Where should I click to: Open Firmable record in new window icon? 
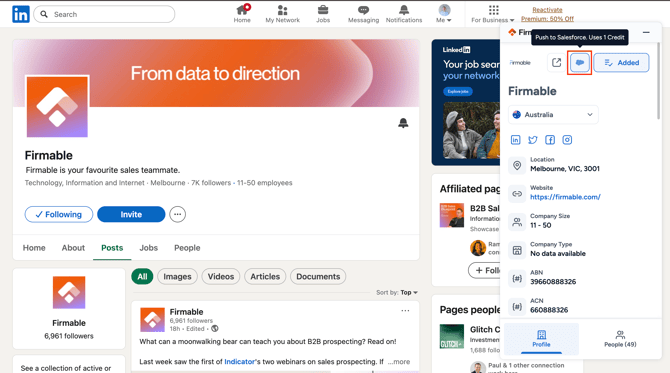(x=556, y=62)
